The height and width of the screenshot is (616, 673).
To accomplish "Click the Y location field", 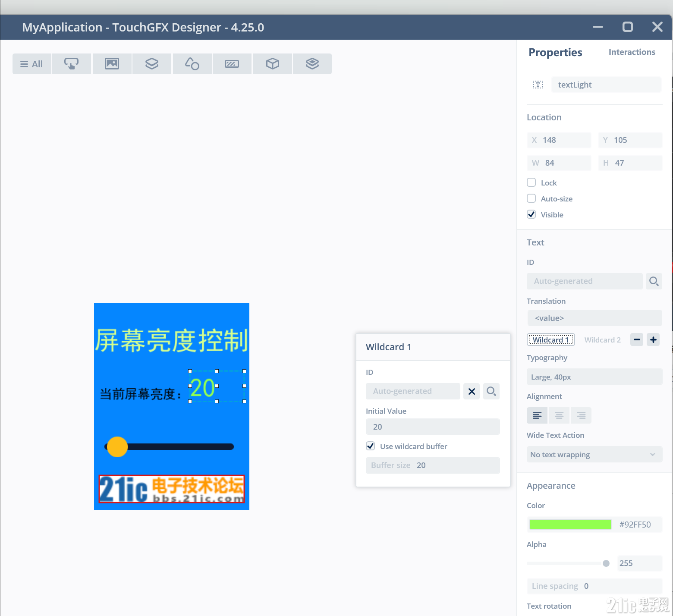I will [630, 140].
